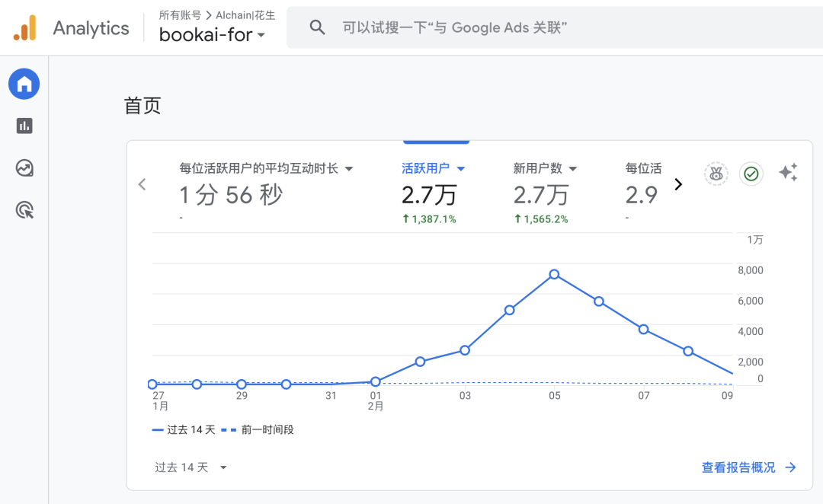Expand the 新用户数 metric dropdown
The image size is (823, 504).
(573, 169)
